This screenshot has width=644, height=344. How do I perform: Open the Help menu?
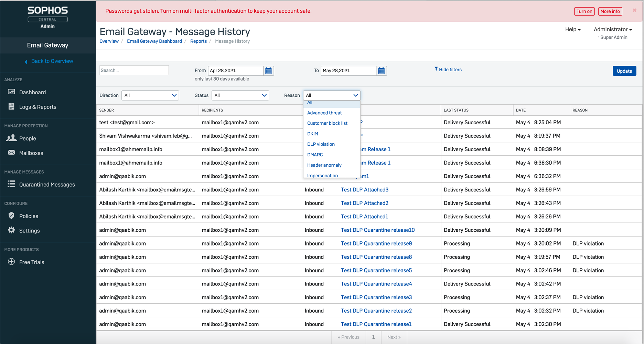(572, 29)
